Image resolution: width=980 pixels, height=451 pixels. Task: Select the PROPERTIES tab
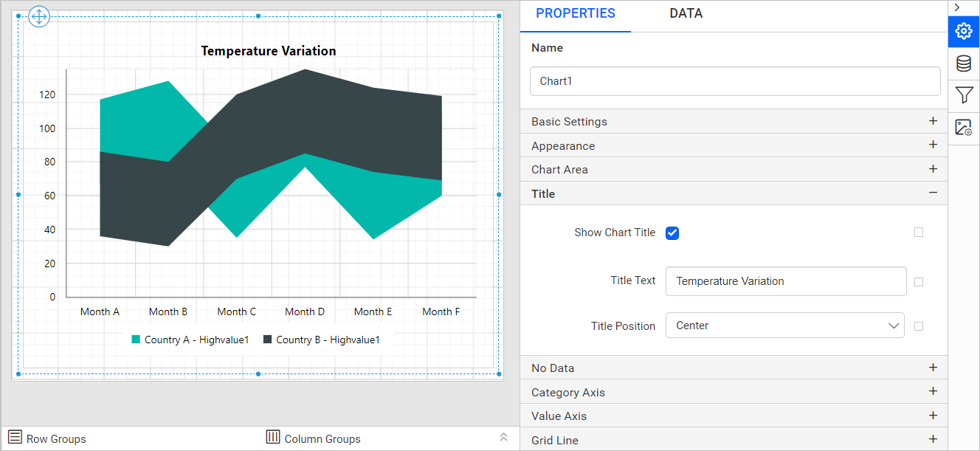575,13
